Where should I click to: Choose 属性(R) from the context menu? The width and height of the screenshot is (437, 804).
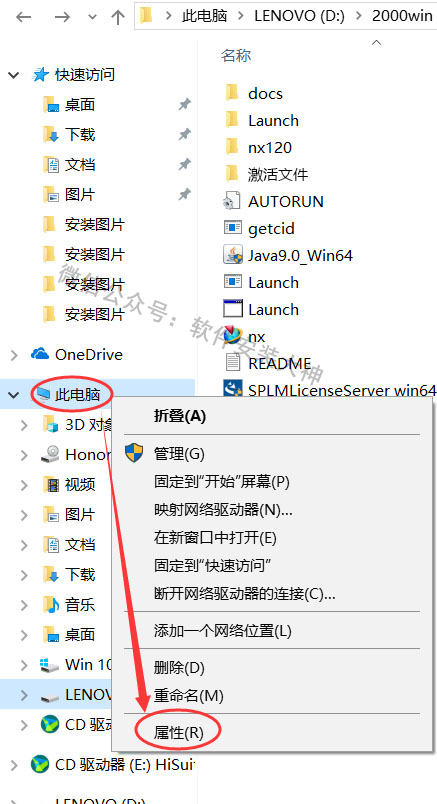tap(178, 733)
